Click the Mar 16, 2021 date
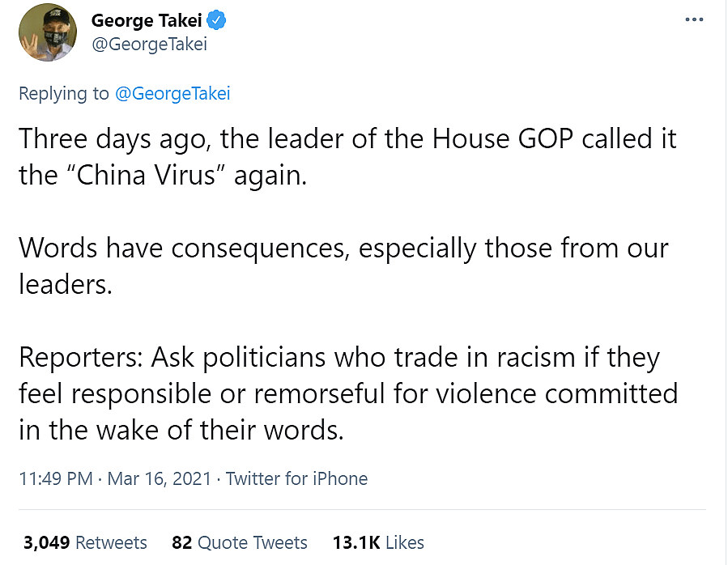This screenshot has width=728, height=565. pyautogui.click(x=160, y=478)
